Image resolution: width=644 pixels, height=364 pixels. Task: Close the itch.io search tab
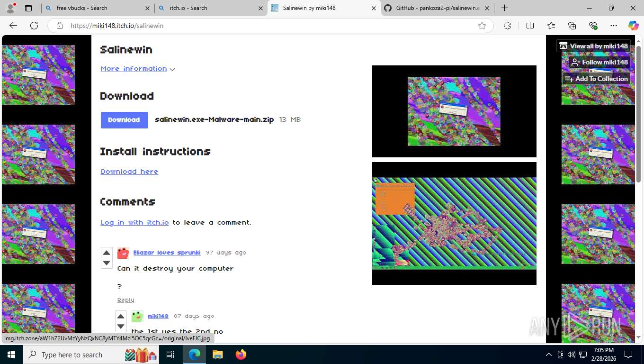click(x=260, y=8)
